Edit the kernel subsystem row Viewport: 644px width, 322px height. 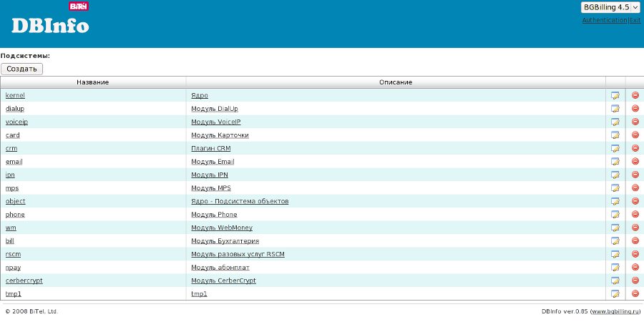(x=615, y=96)
